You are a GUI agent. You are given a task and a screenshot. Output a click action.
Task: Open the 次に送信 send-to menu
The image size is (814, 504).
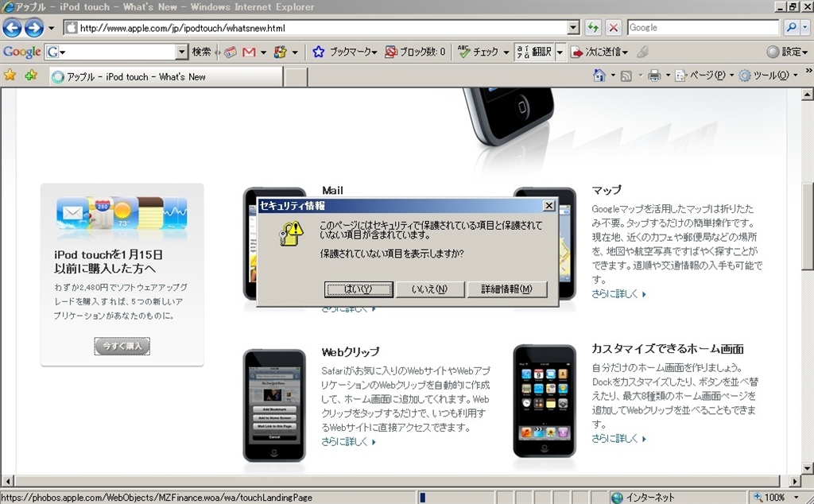click(x=599, y=52)
